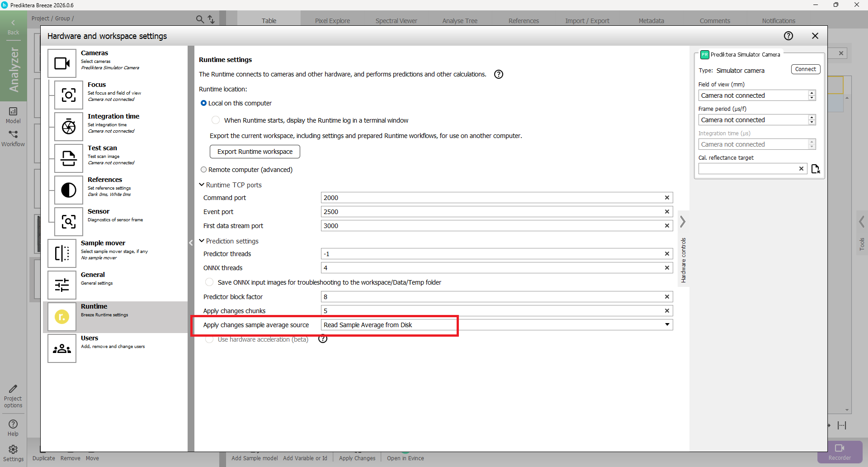This screenshot has height=467, width=868.
Task: Collapse the Hardware controls side panel
Action: pyautogui.click(x=683, y=222)
